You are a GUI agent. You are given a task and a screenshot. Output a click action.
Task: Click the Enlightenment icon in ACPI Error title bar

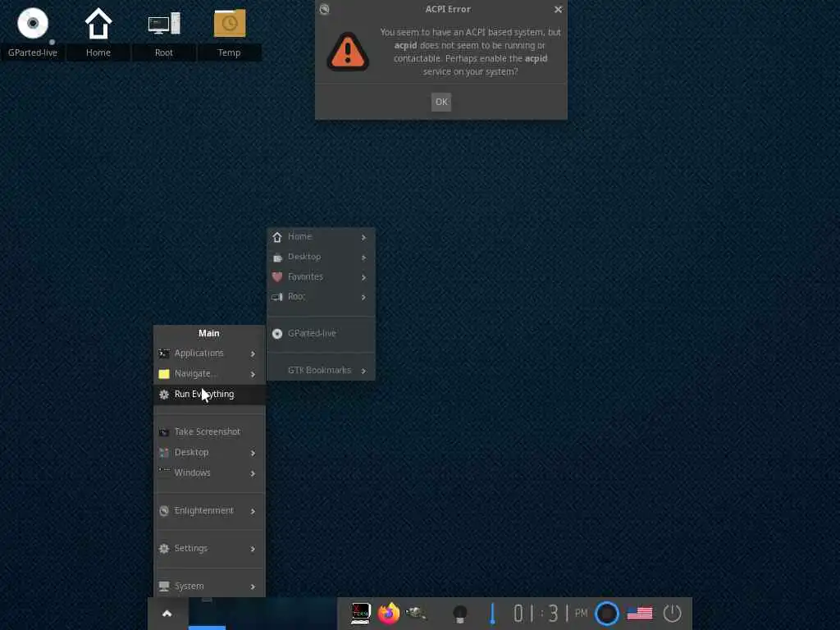point(324,9)
